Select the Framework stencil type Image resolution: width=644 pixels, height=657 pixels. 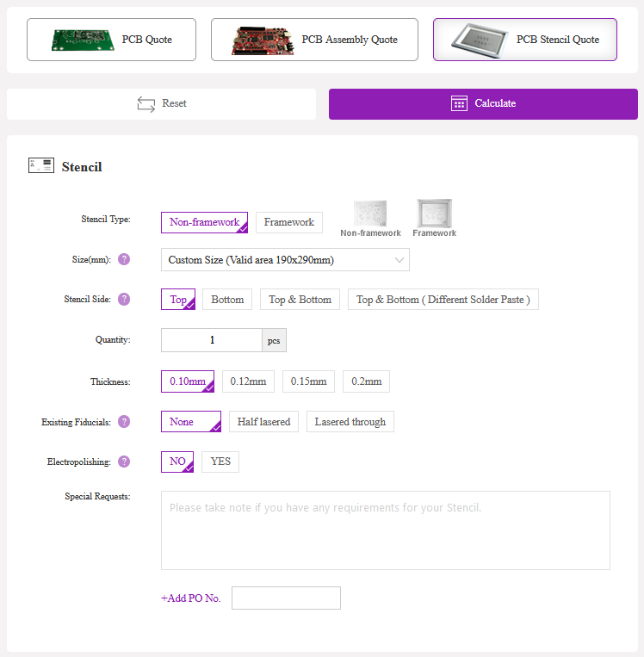[288, 222]
